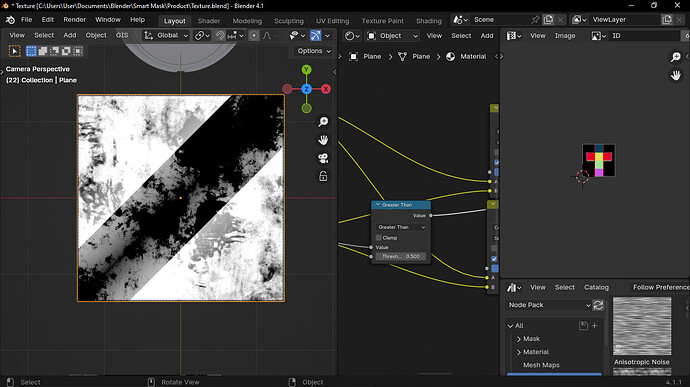Click the image editor pan hand icon
Screen dimensions: 690x387
pyautogui.click(x=675, y=75)
